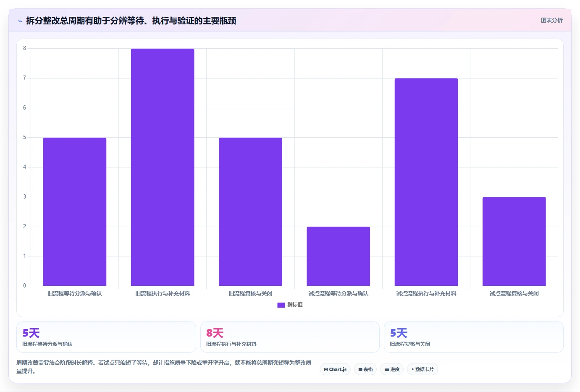Open the 8天 旧流程执行与补充材料 data card
Screen dimensions: 580x392
(x=290, y=337)
